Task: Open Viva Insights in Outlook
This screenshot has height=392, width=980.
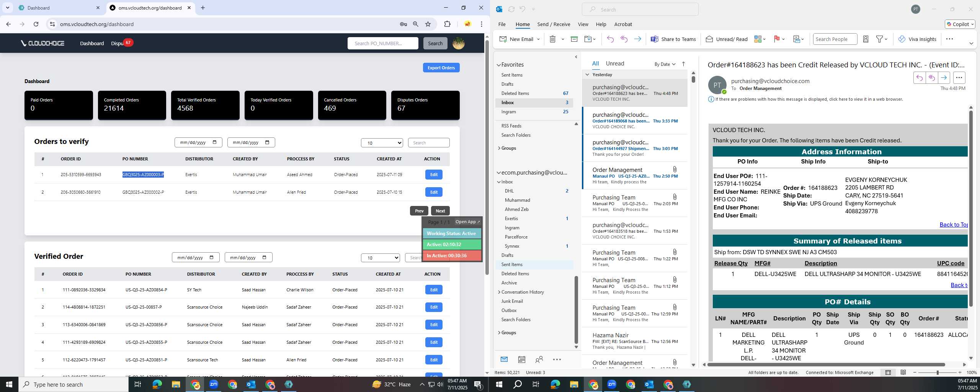Action: 917,39
